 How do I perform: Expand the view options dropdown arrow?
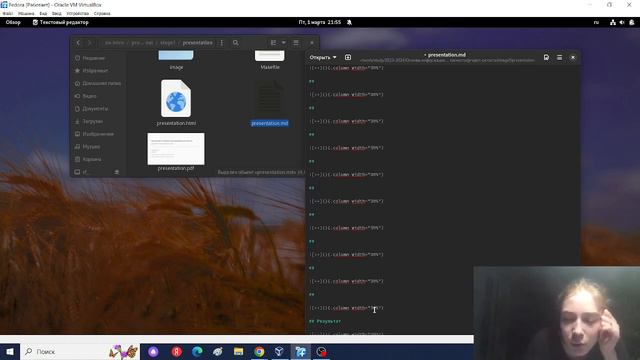point(284,42)
